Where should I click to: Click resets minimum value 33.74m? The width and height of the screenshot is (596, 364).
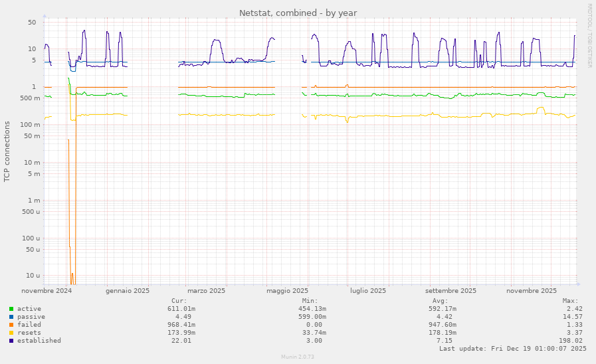coord(314,333)
